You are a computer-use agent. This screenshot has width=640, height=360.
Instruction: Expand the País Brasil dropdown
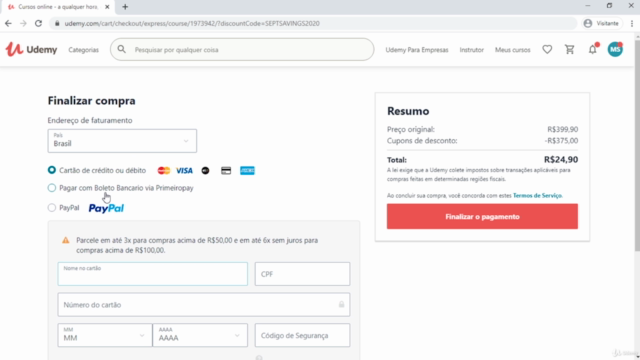pos(122,141)
